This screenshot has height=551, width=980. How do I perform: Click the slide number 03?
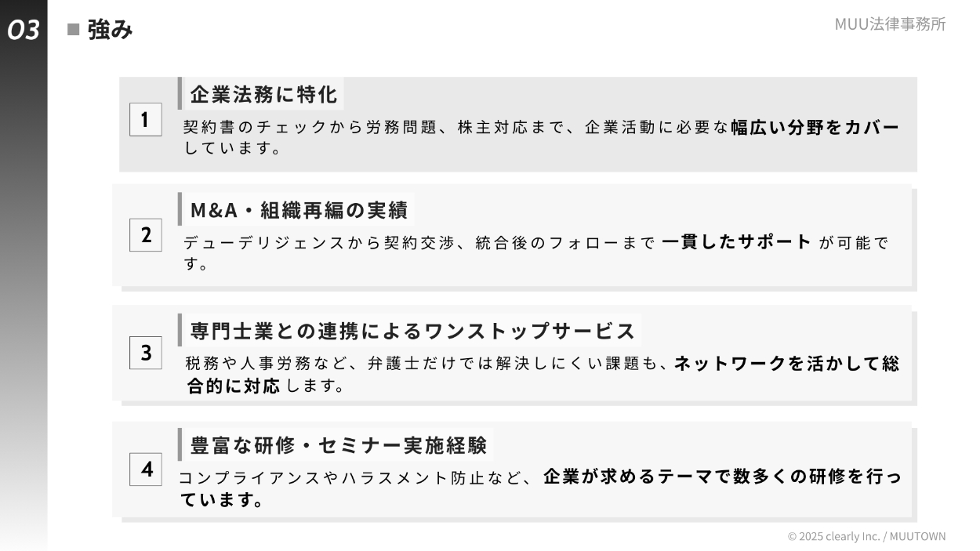click(x=24, y=31)
